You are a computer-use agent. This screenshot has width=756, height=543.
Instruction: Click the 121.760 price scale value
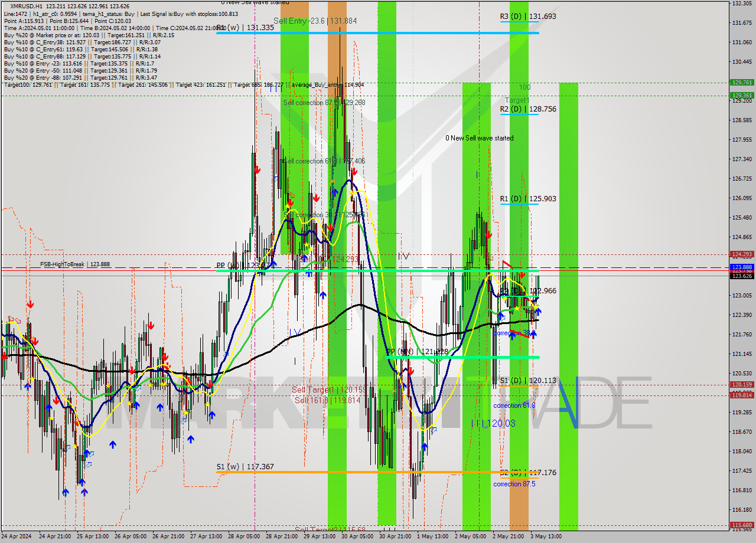742,334
